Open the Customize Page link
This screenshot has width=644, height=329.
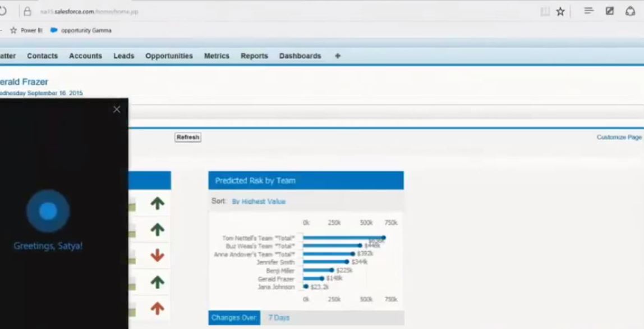point(619,138)
